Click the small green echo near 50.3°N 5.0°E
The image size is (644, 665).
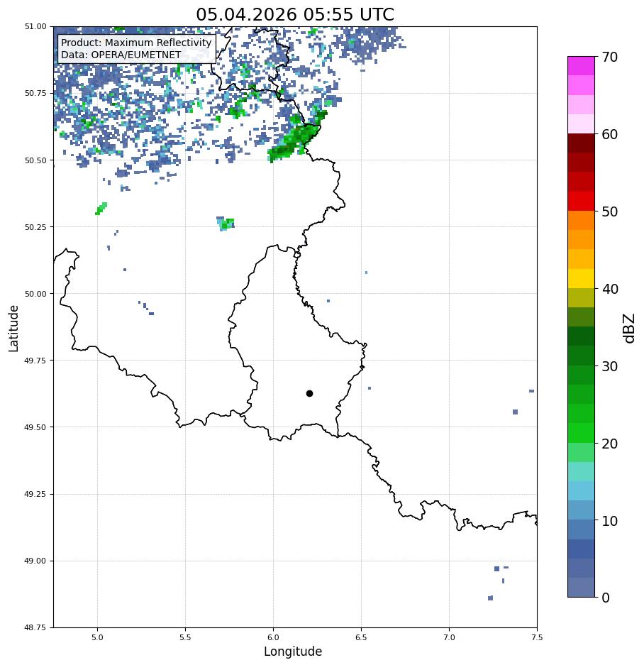(x=101, y=209)
